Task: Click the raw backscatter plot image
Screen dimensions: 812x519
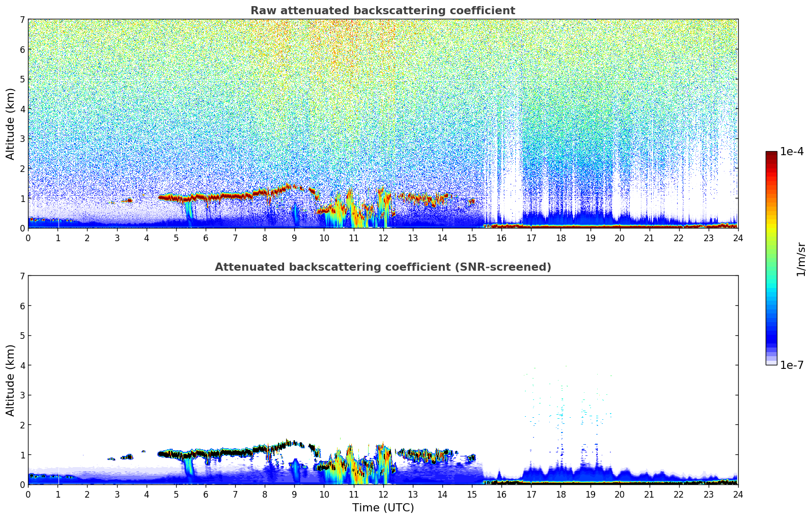Action: click(x=383, y=124)
